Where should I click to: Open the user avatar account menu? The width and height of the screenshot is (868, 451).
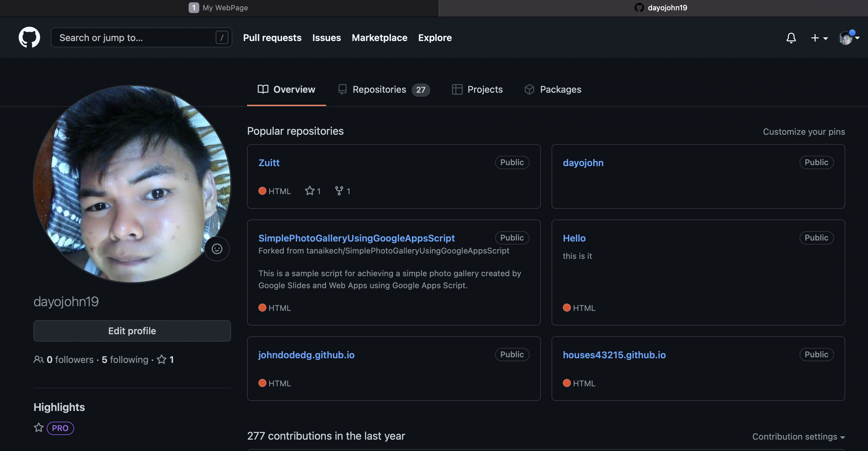848,38
